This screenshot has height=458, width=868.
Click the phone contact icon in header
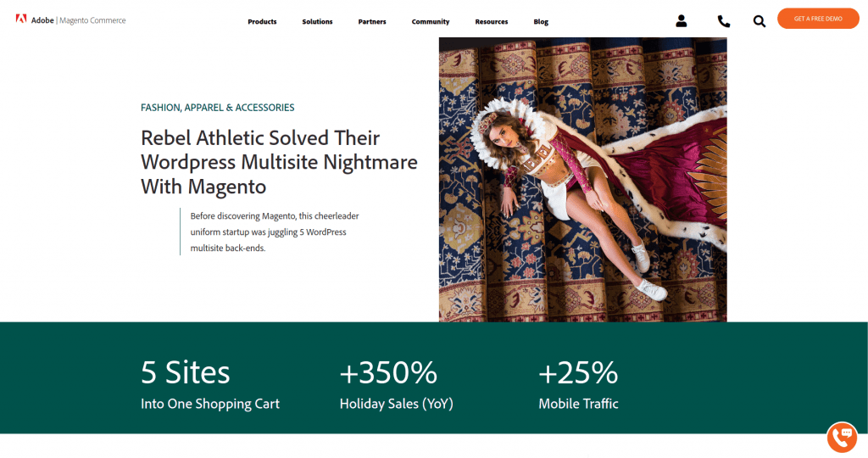[724, 21]
